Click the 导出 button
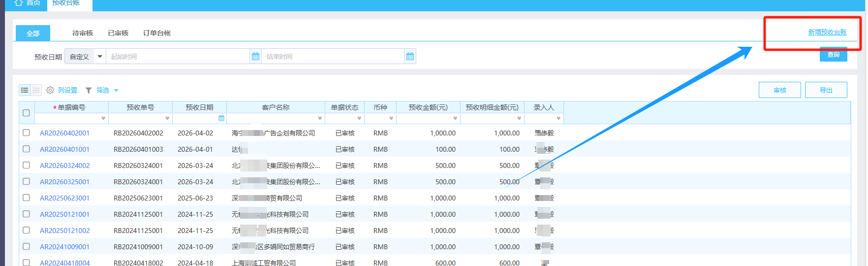This screenshot has width=868, height=266. pos(826,90)
